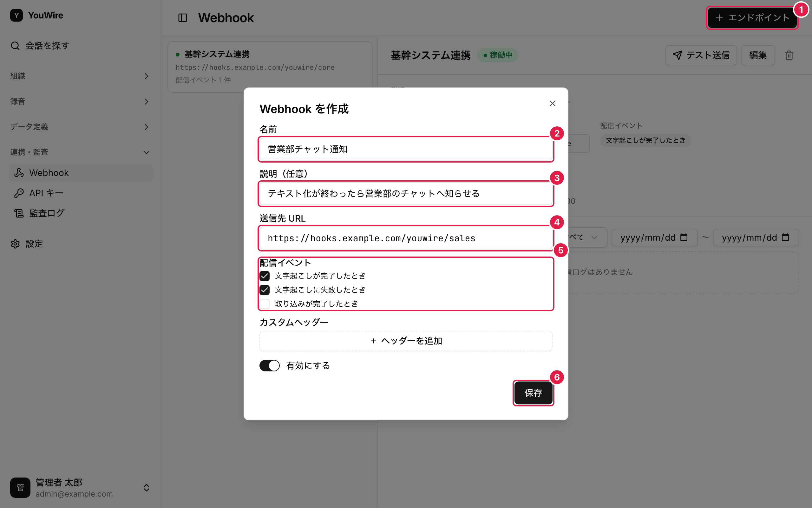Click the 送信先 URL input field
812x508 pixels.
(x=406, y=238)
